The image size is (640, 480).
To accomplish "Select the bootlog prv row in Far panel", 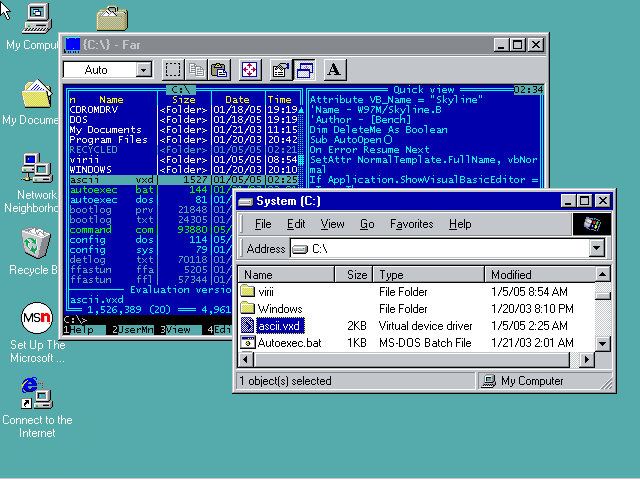I will point(151,209).
